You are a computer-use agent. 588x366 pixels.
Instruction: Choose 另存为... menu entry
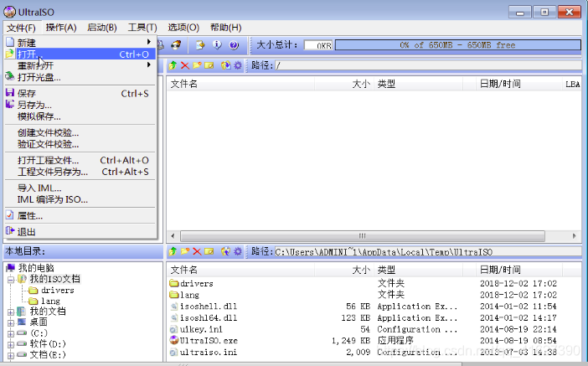point(80,105)
